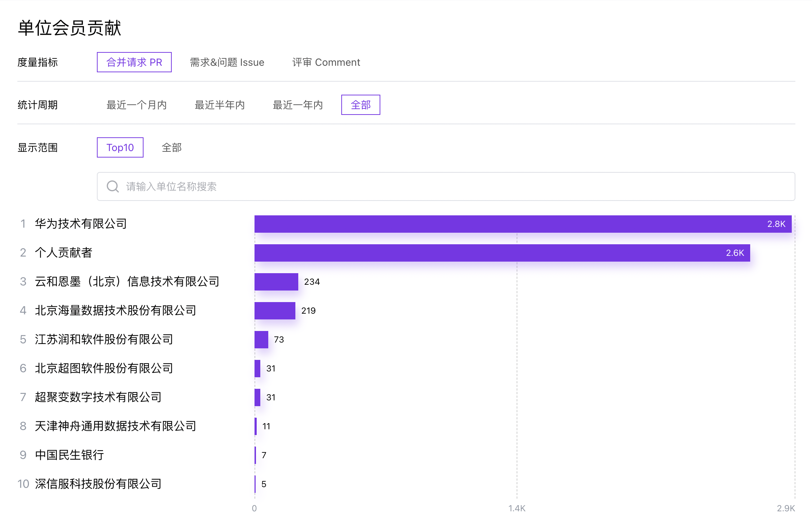Open 北京超图软件股份有限公司 entry
Image resolution: width=812 pixels, height=529 pixels.
click(104, 368)
